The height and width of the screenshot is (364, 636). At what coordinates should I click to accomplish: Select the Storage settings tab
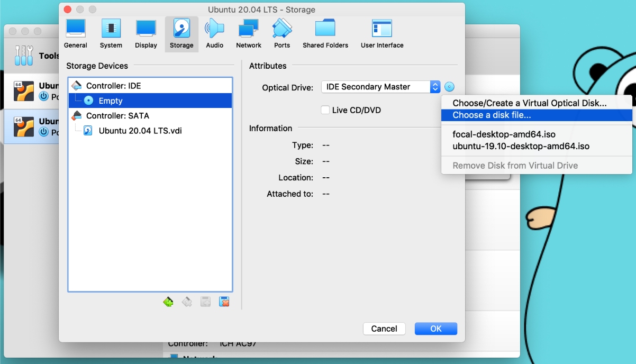[x=181, y=34]
